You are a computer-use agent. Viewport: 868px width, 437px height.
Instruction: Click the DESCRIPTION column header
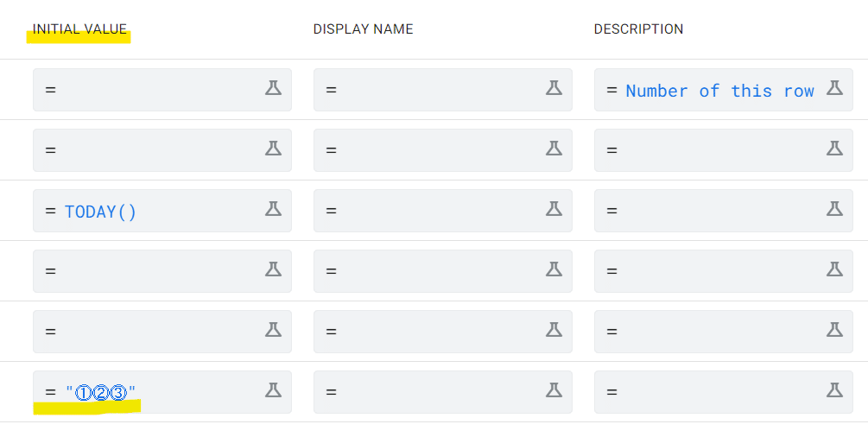[638, 29]
